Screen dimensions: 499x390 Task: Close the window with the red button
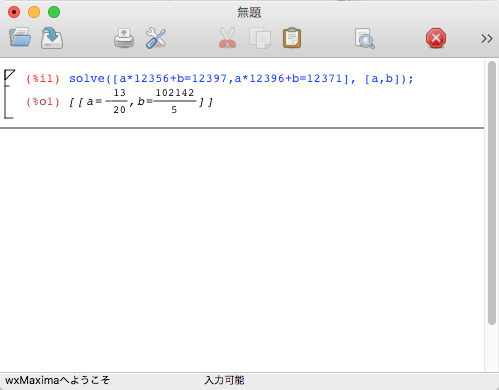coord(14,12)
